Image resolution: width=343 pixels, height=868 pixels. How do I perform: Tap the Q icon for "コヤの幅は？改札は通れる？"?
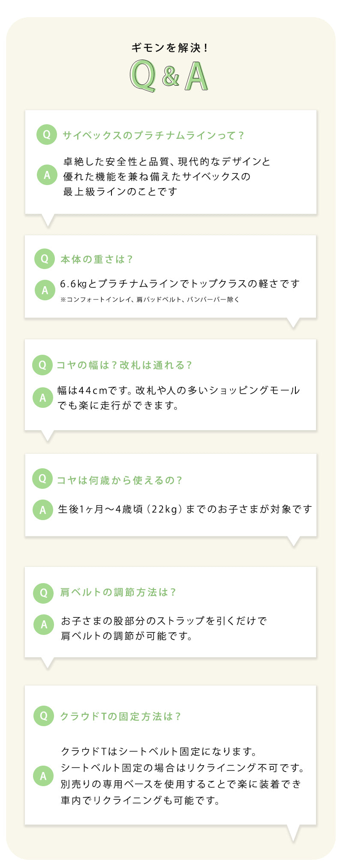coord(42,365)
